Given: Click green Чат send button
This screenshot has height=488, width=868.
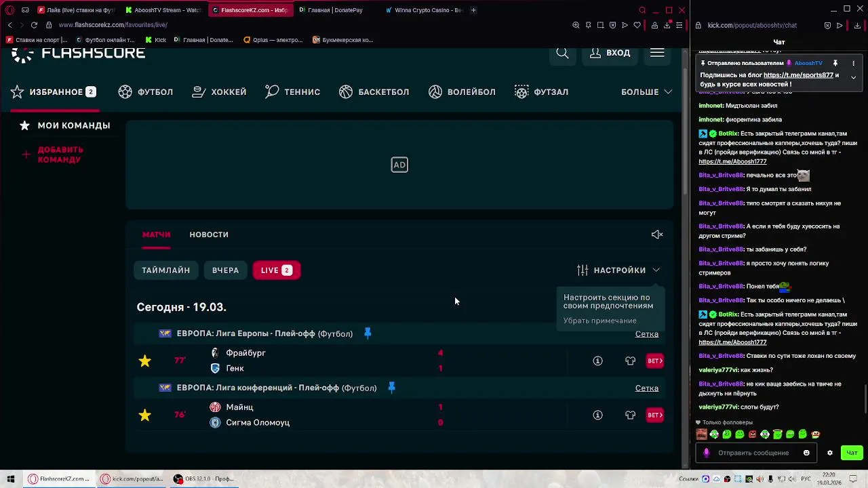Looking at the screenshot, I should click(x=852, y=453).
